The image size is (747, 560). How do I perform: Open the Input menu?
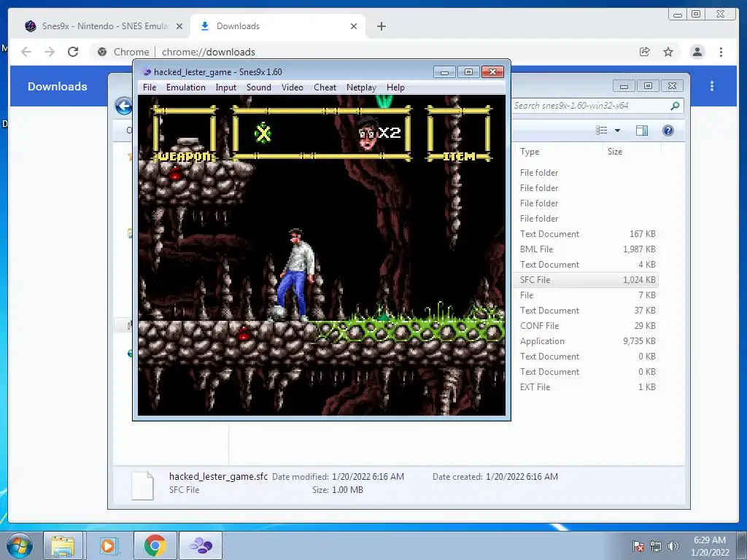point(226,87)
